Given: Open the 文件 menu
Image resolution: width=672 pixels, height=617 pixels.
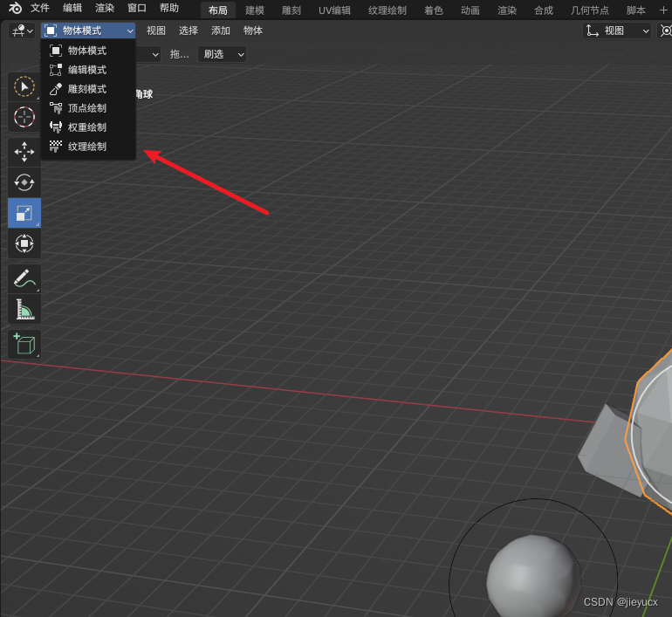Looking at the screenshot, I should (40, 8).
